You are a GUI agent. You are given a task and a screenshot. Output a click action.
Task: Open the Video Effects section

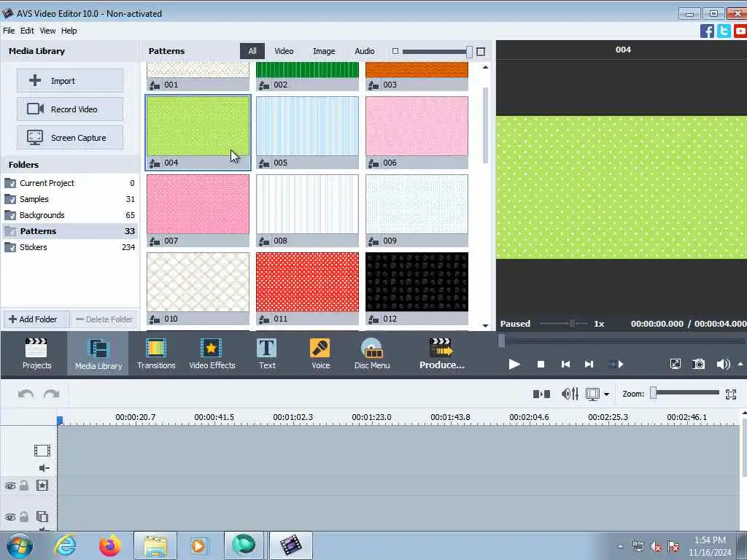(x=212, y=354)
